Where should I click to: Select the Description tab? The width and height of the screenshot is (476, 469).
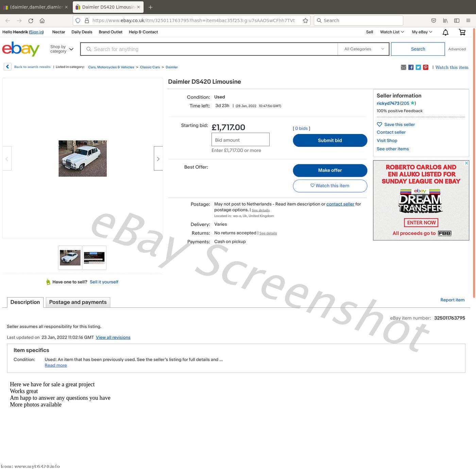point(25,302)
